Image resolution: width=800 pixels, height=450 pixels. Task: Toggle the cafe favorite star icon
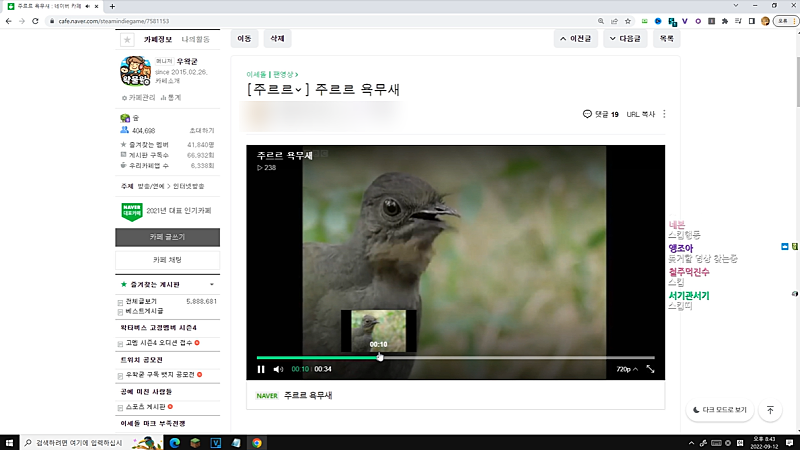(x=127, y=40)
